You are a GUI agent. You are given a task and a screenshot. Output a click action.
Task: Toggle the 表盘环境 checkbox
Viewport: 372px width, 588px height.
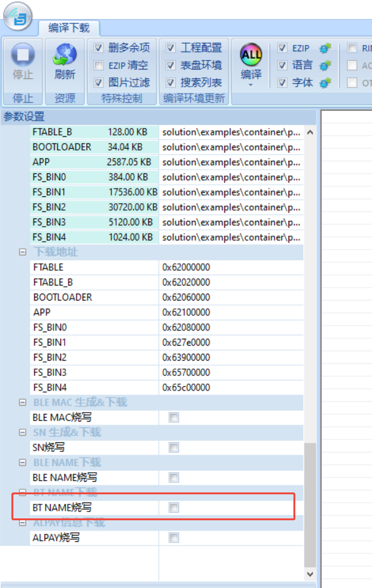(x=170, y=65)
